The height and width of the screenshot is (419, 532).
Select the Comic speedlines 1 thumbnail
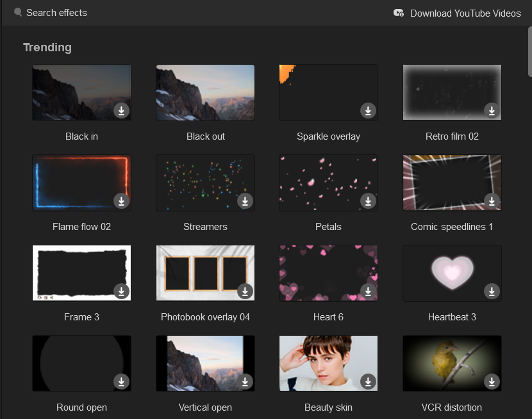[x=452, y=183]
